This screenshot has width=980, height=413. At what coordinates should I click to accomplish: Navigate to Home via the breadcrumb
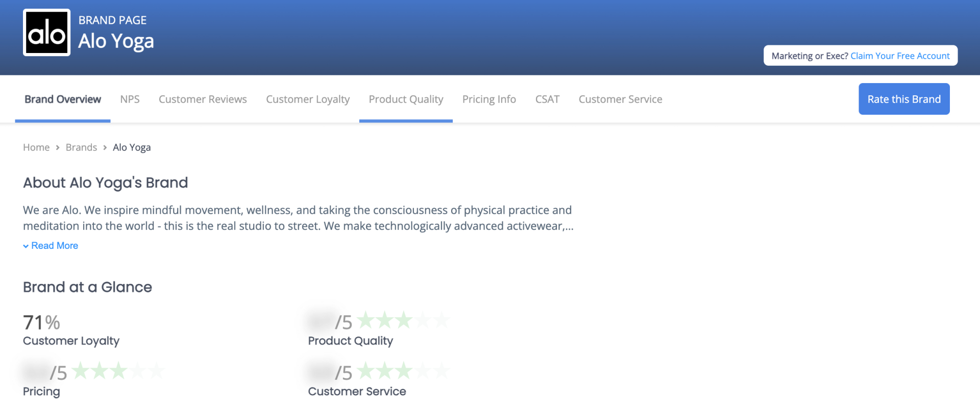coord(36,147)
